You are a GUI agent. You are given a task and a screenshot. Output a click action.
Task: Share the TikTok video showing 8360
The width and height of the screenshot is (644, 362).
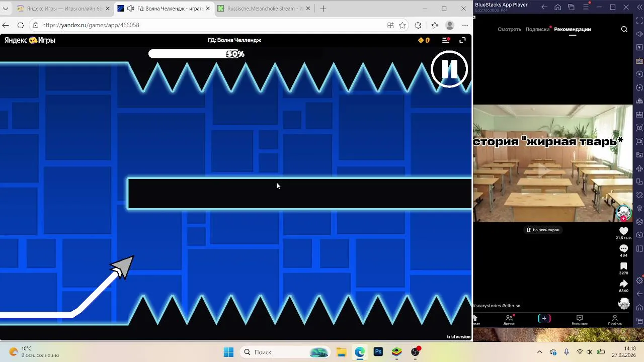tap(624, 284)
